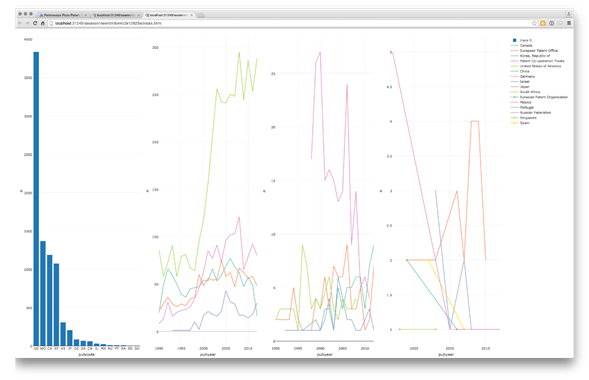
Task: Open a new browser tab
Action: pyautogui.click(x=201, y=15)
